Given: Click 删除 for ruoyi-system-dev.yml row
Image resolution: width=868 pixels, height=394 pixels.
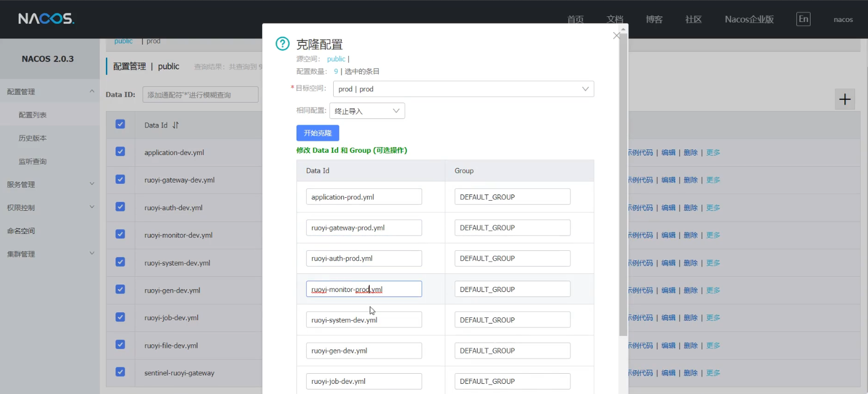Looking at the screenshot, I should [x=690, y=263].
